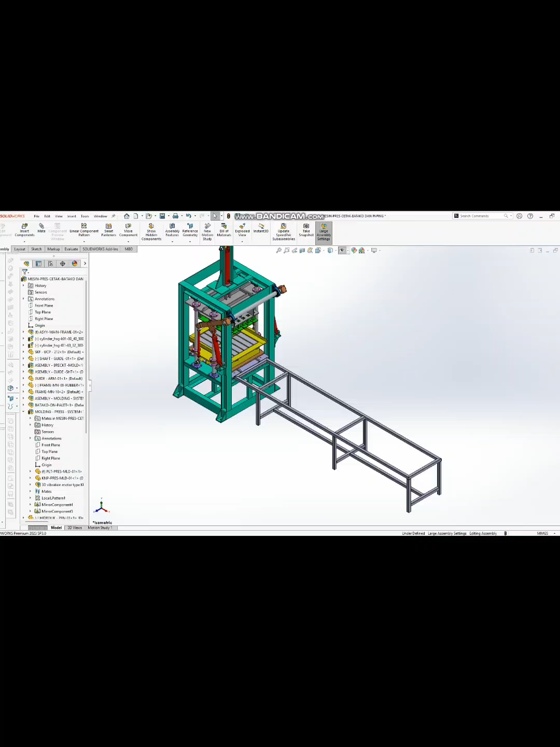This screenshot has height=747, width=560.
Task: Click the Rebuild traffic light icon
Action: tap(228, 216)
